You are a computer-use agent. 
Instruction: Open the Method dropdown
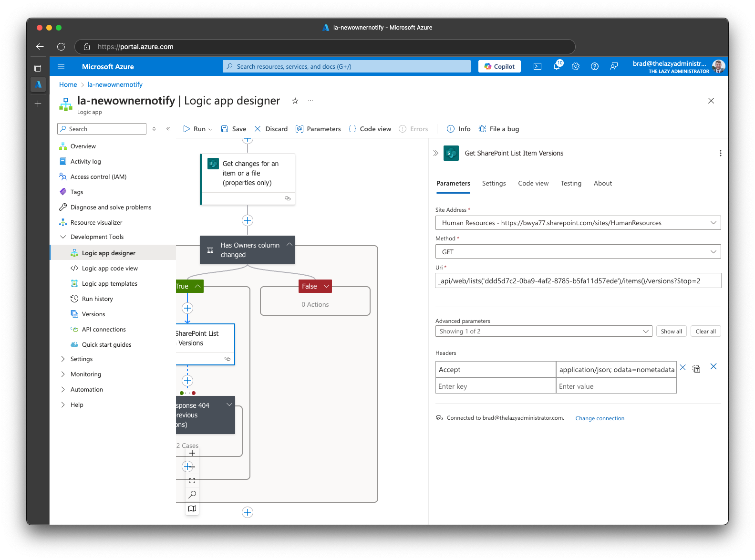[x=578, y=252]
